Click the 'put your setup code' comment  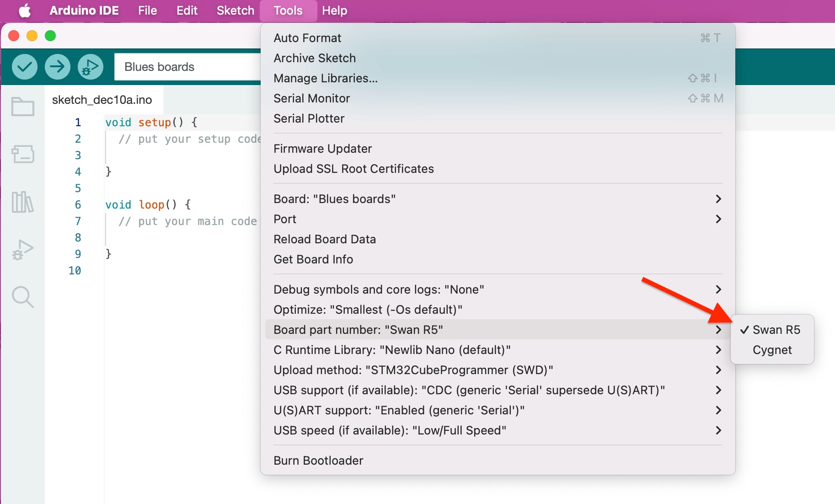(x=190, y=139)
